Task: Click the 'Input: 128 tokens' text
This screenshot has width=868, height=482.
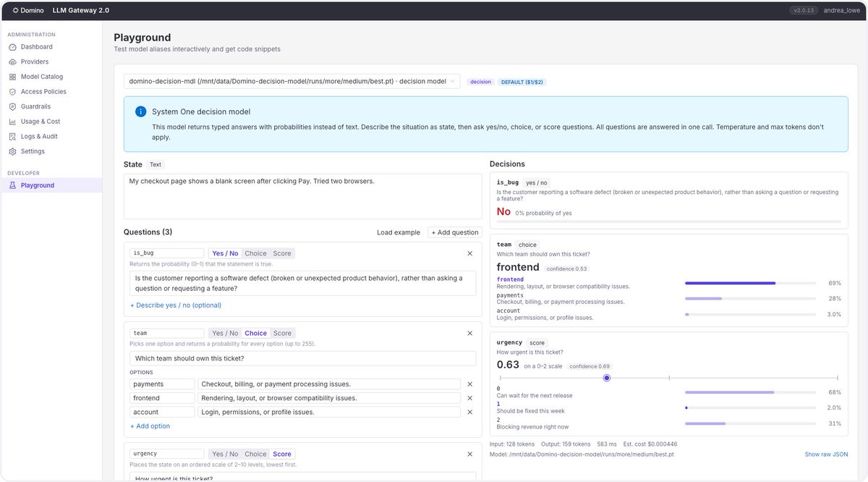Action: 512,444
